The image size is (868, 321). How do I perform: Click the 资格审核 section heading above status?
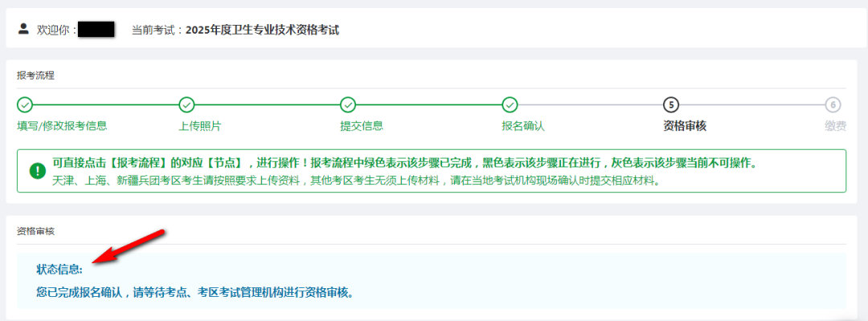(35, 231)
